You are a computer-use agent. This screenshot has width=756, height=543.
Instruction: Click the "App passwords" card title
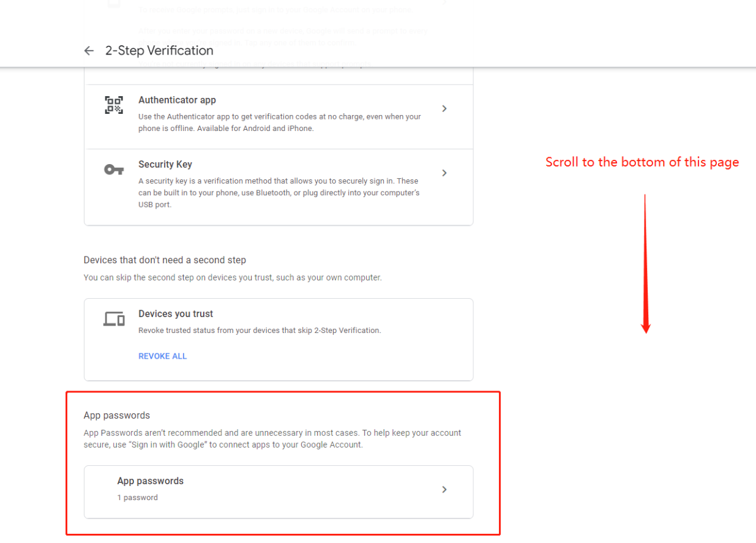(x=151, y=481)
